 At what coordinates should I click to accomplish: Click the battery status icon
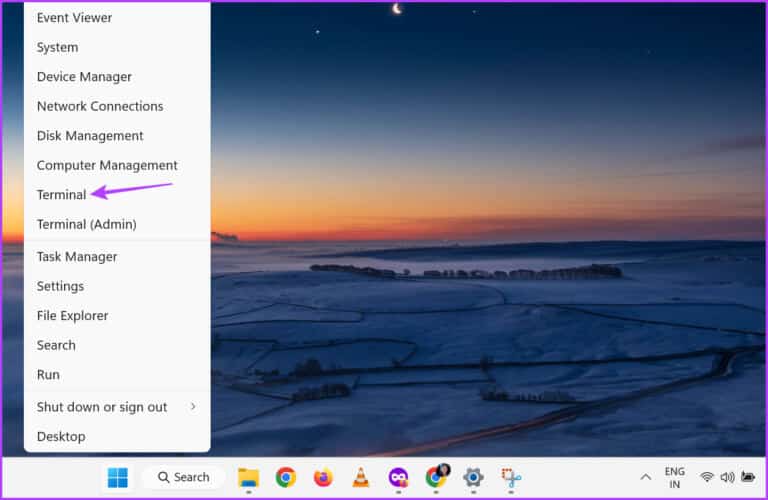point(748,476)
